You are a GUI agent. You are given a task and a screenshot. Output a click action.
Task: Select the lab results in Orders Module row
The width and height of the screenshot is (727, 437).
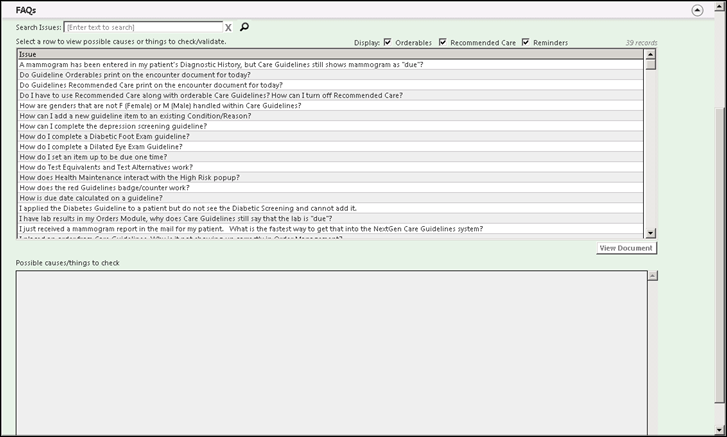(331, 218)
